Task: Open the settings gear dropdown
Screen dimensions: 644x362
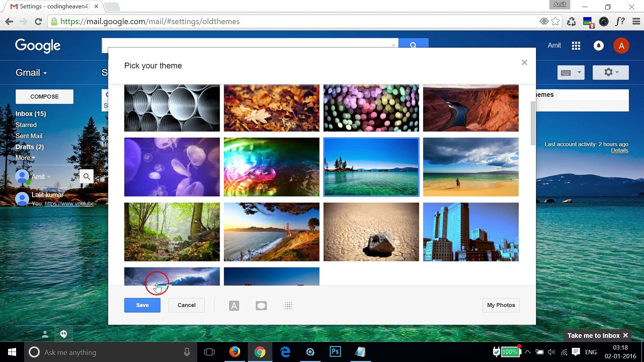Action: tap(610, 72)
